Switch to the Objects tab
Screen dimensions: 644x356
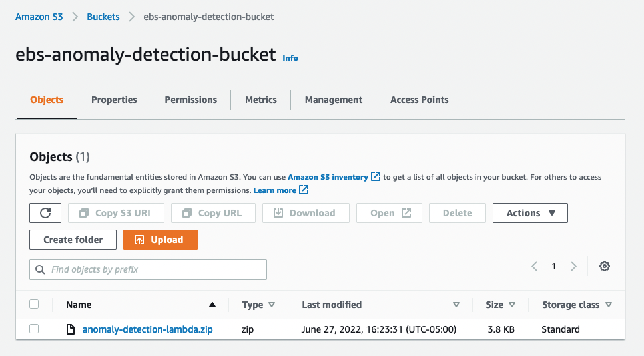(x=47, y=100)
